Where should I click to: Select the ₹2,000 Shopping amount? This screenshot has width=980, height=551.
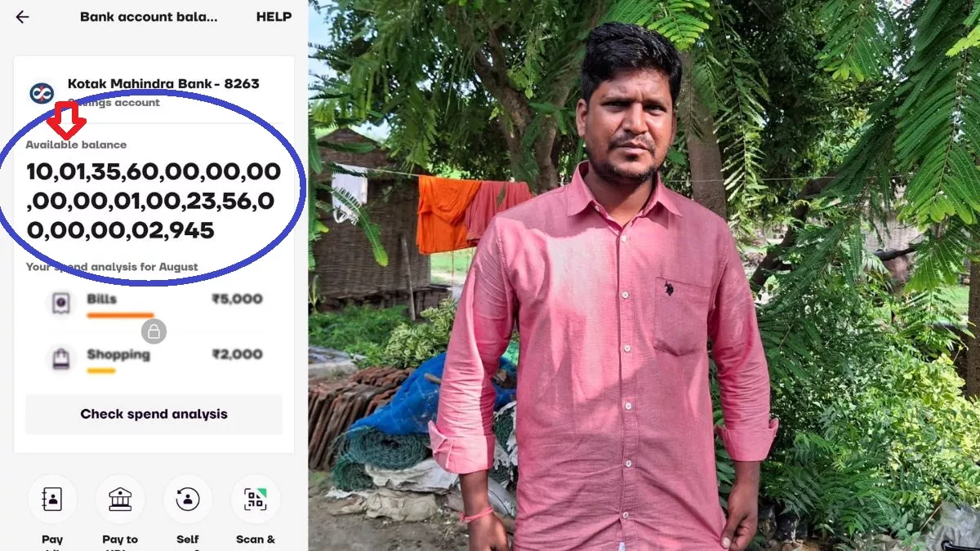click(237, 354)
